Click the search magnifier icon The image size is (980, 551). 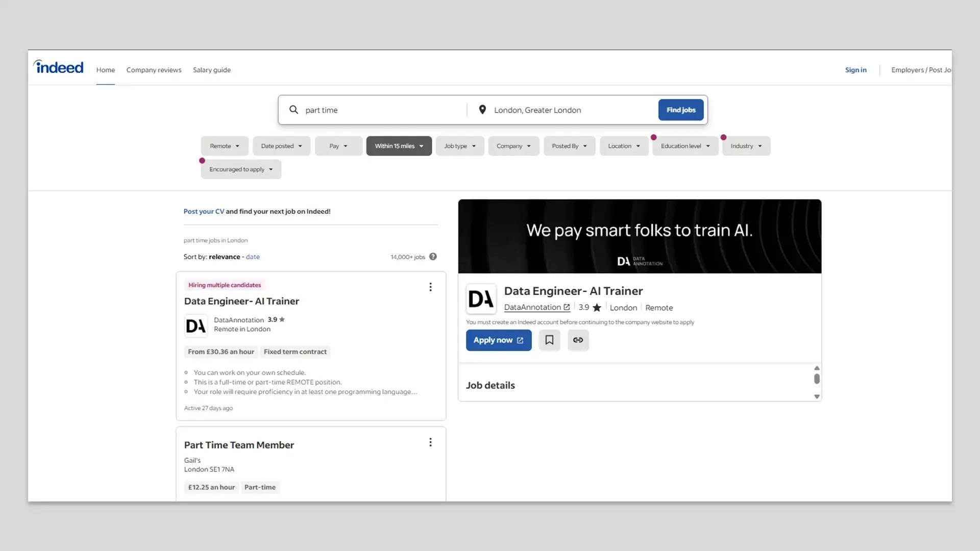tap(293, 110)
